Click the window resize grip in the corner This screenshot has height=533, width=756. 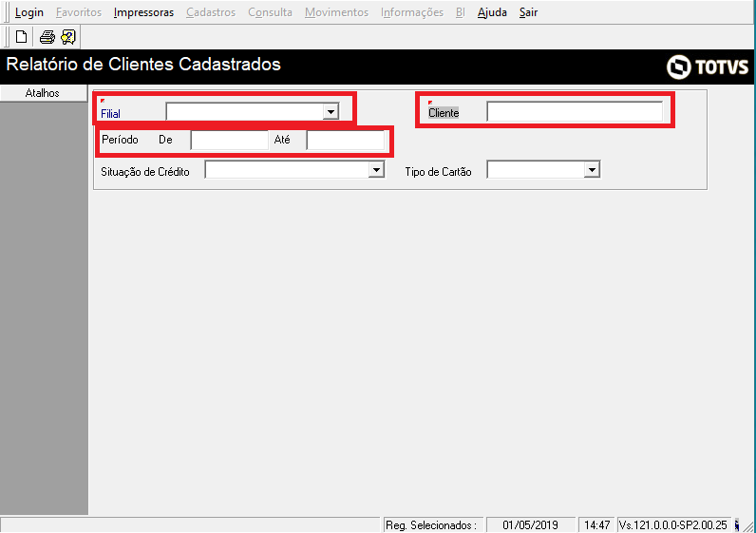tap(749, 526)
